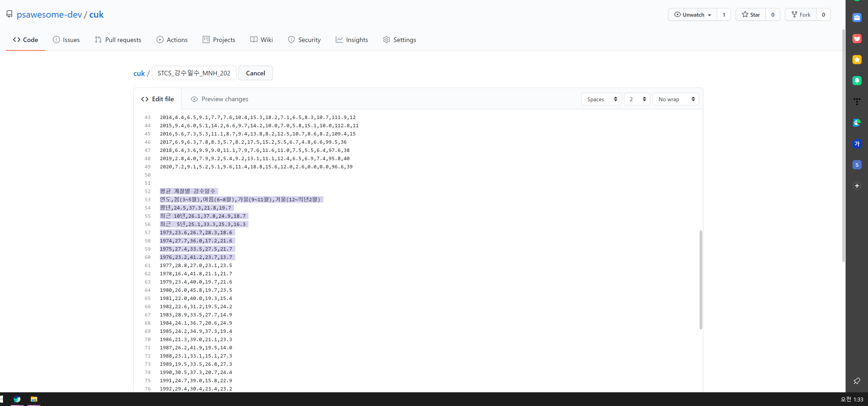
Task: Click the red Pocket sidebar icon
Action: 857,38
